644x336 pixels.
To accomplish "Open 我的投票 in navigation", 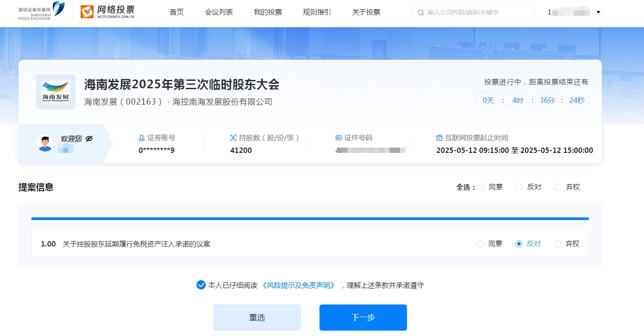I will coord(268,12).
